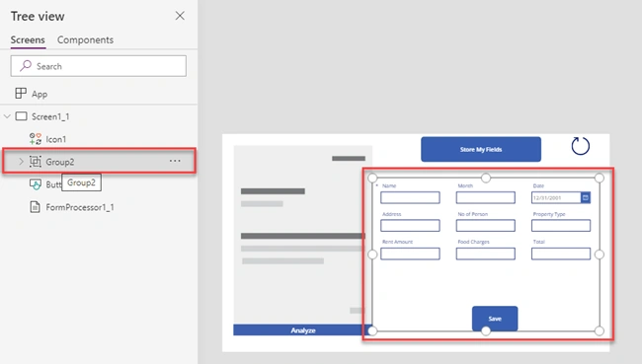Click the Total input field

pos(561,254)
